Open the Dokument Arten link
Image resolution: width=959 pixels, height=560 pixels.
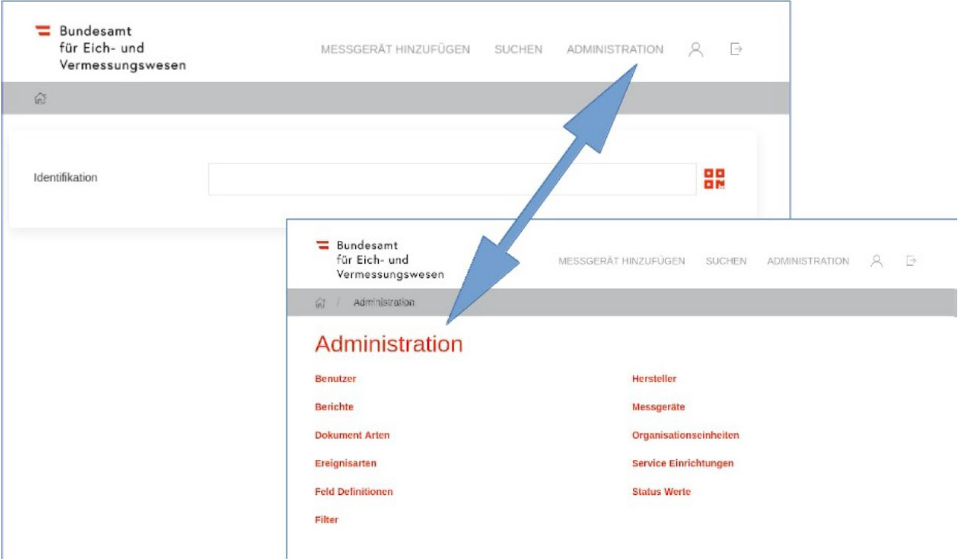352,435
